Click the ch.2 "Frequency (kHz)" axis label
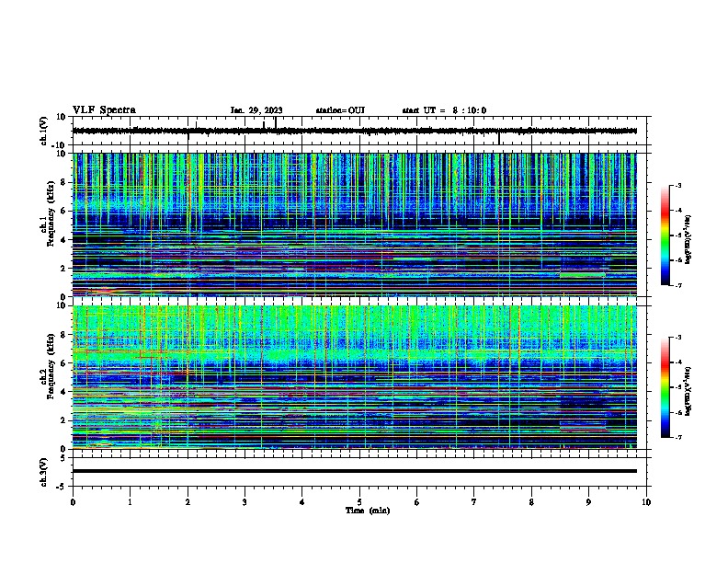The height and width of the screenshot is (563, 728). pos(51,366)
